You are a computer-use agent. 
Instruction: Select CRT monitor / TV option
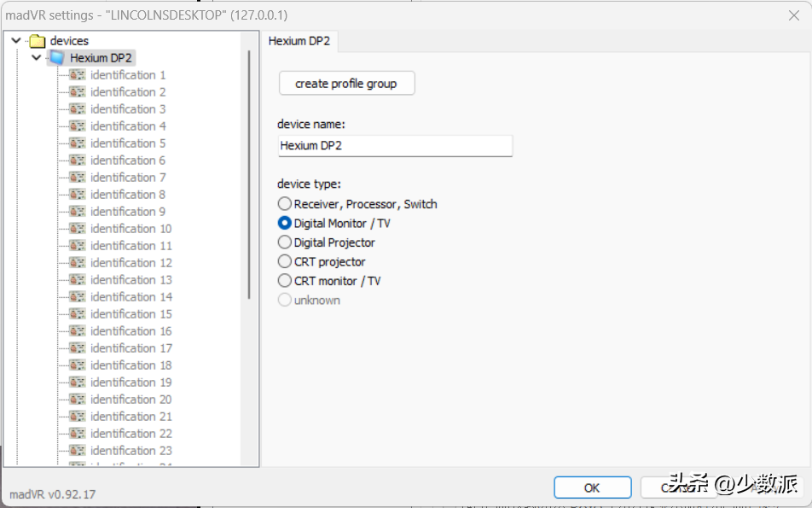click(x=285, y=281)
